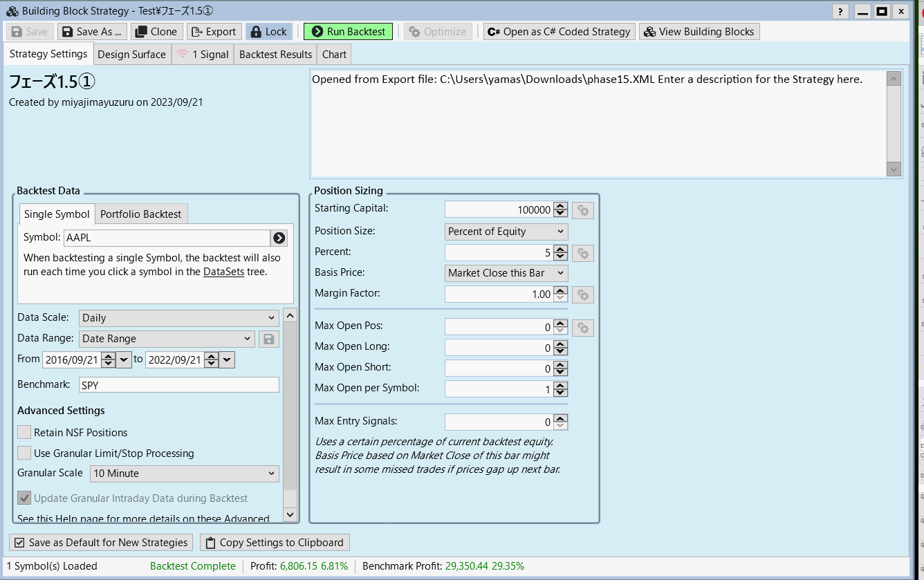
Task: Click the DataSets link
Action: pyautogui.click(x=223, y=272)
